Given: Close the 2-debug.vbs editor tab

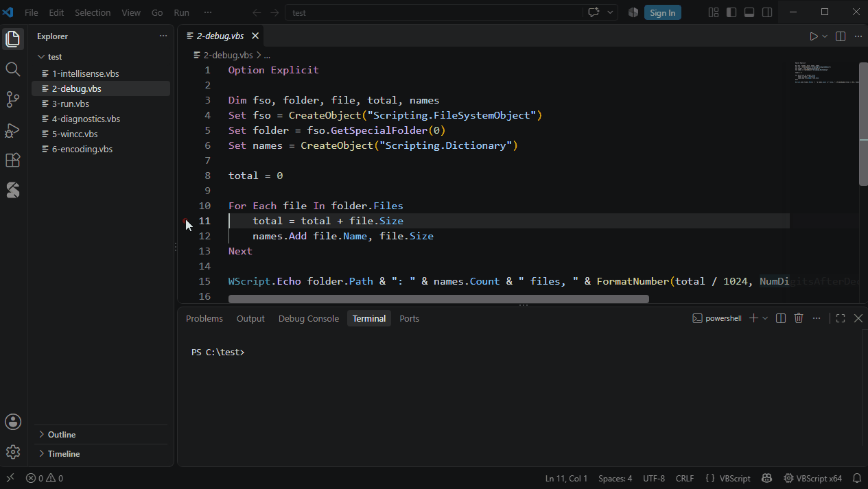Looking at the screenshot, I should coord(255,36).
